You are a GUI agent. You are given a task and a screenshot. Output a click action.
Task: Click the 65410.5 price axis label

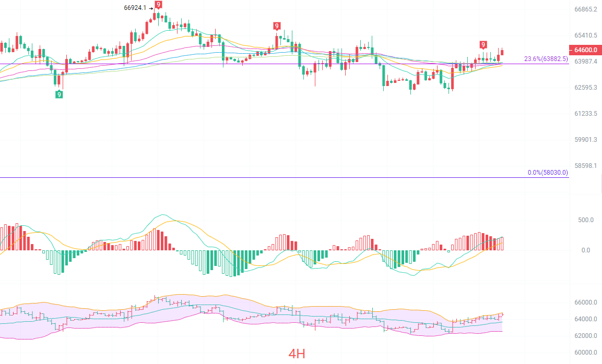[x=585, y=35]
